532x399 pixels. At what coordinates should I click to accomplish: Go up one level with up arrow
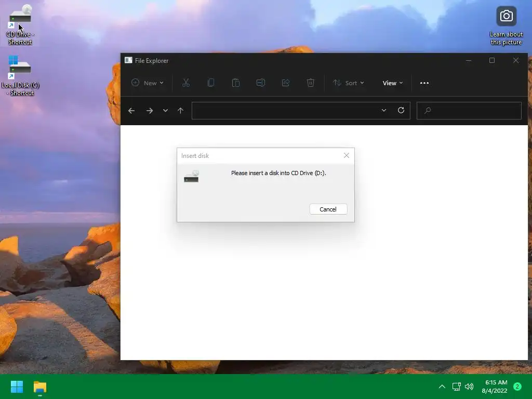coord(180,111)
